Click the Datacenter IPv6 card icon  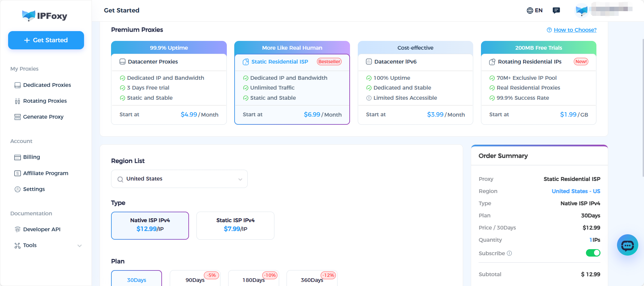point(369,62)
